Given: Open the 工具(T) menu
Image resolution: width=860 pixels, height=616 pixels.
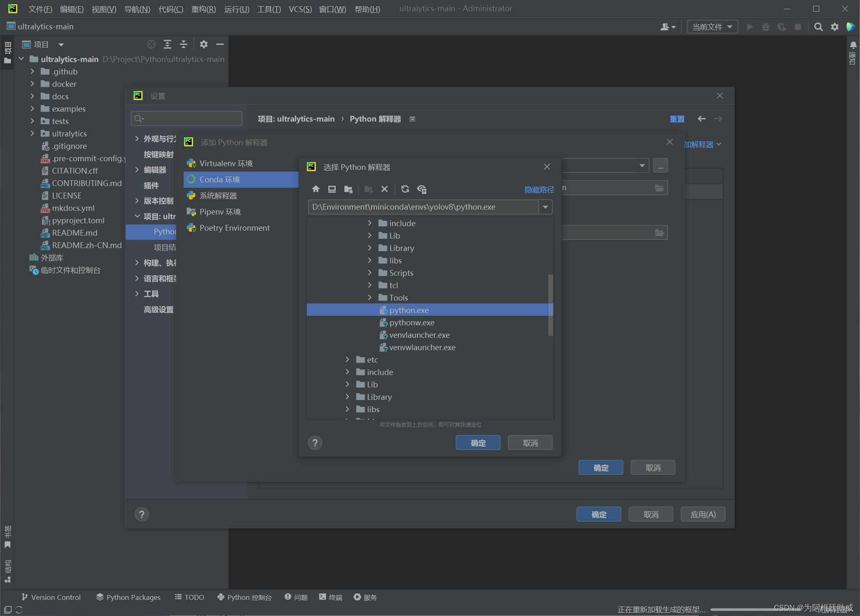Looking at the screenshot, I should [x=269, y=9].
